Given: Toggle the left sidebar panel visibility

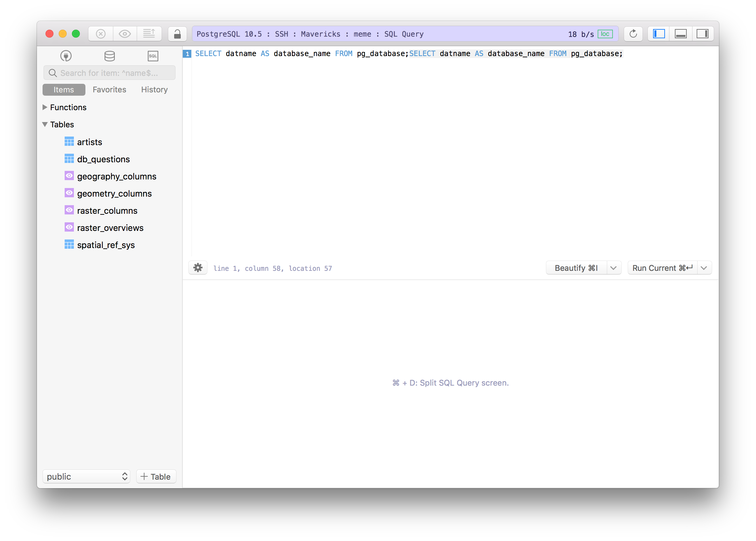Looking at the screenshot, I should (659, 34).
